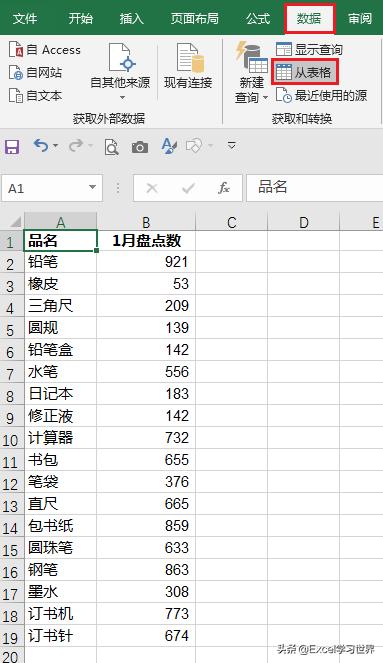This screenshot has width=383, height=663.
Task: Open the 公式 ribbon tab
Action: pos(257,18)
